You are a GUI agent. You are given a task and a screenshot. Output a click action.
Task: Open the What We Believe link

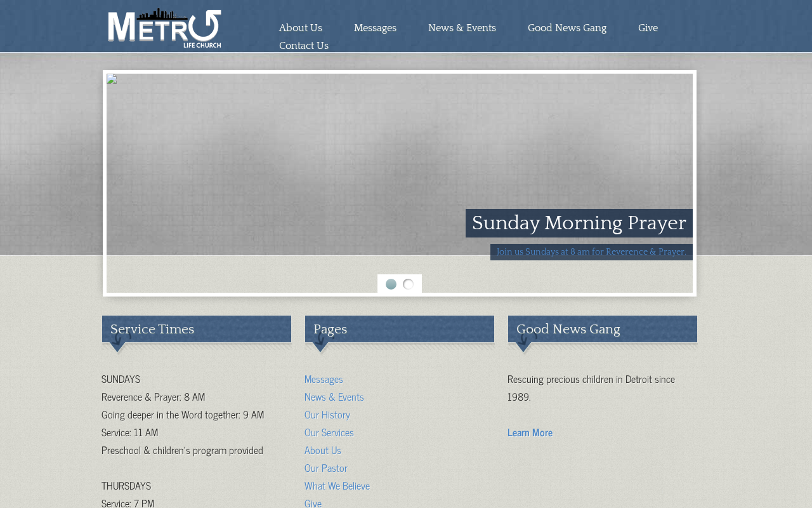[x=337, y=486]
